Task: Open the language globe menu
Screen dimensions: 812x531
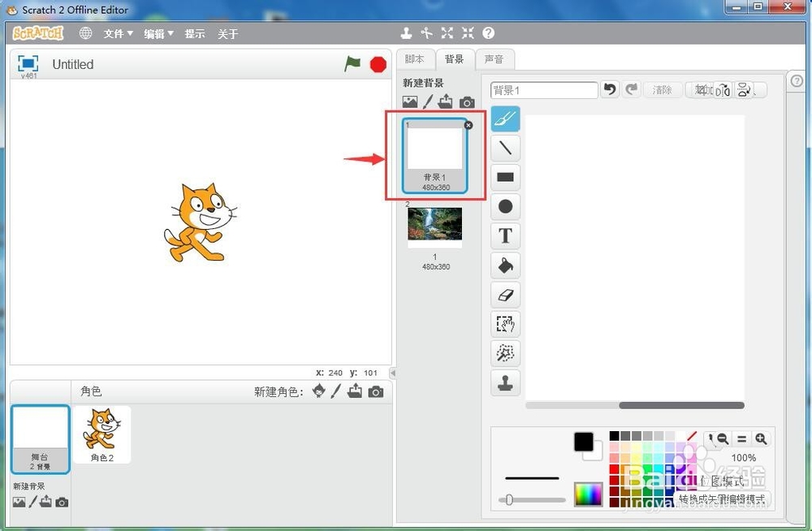Action: tap(85, 33)
